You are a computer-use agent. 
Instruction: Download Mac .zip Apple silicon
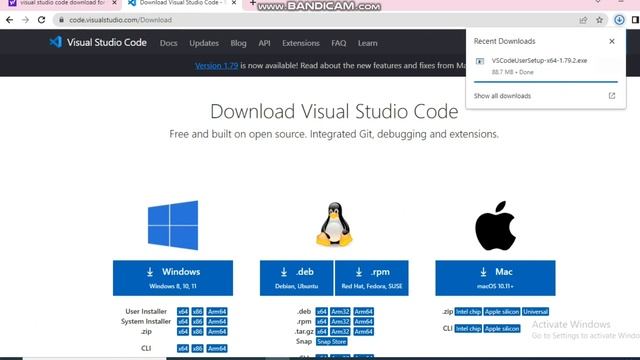[502, 311]
